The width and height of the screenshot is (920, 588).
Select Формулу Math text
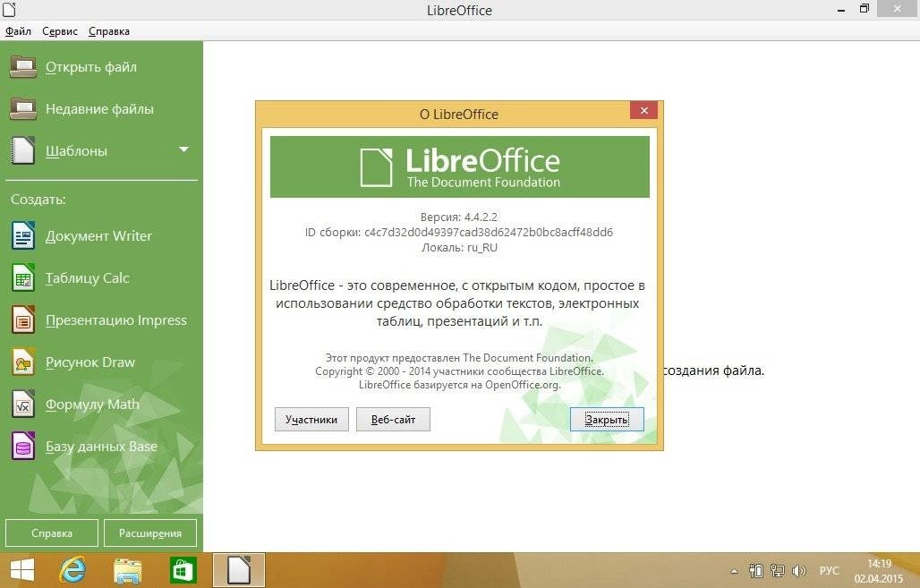click(93, 405)
